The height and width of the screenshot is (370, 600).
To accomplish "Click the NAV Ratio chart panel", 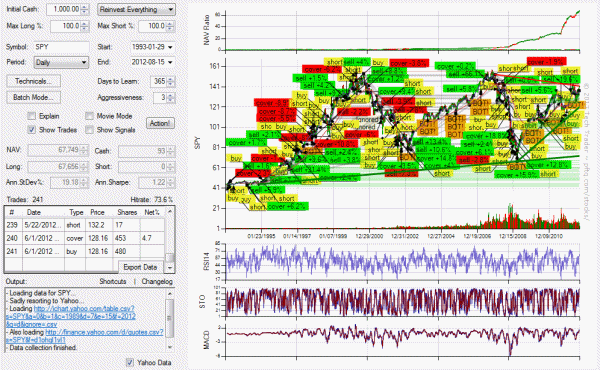I will click(403, 31).
